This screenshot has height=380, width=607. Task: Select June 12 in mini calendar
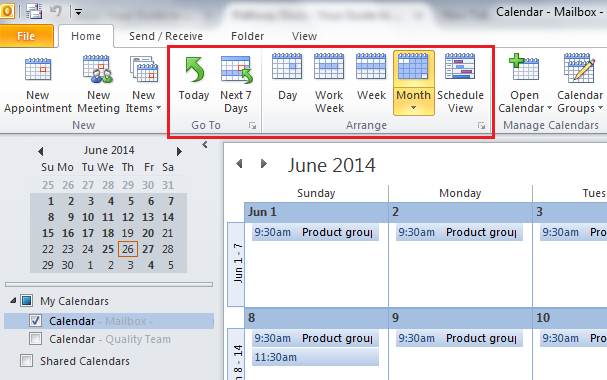coord(128,217)
